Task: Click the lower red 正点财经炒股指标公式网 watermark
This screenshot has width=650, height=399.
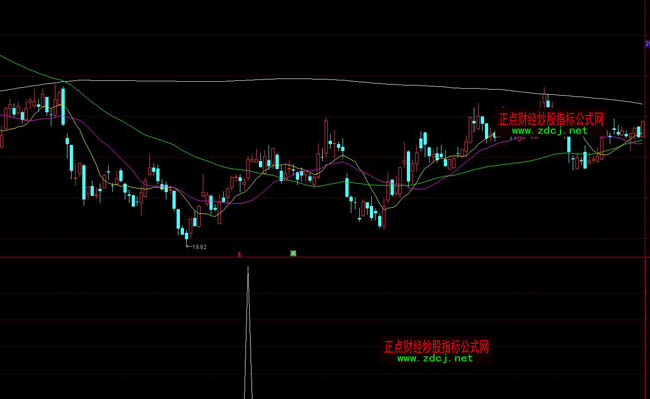Action: pos(437,346)
